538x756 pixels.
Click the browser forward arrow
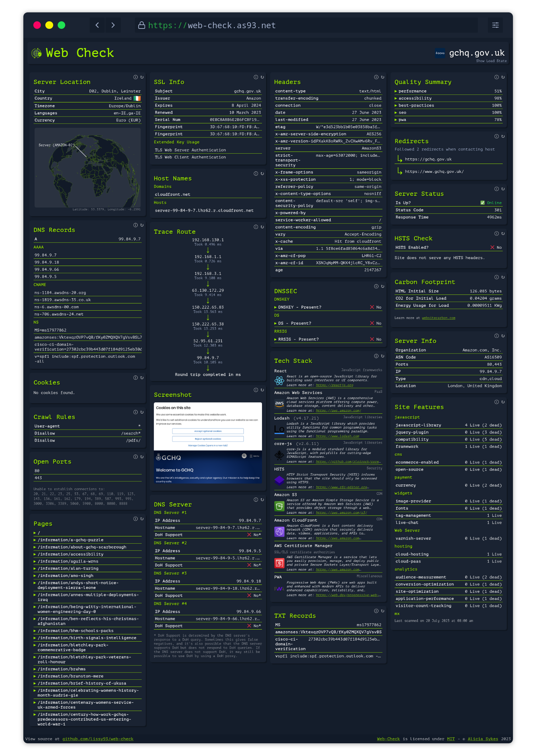click(x=113, y=25)
